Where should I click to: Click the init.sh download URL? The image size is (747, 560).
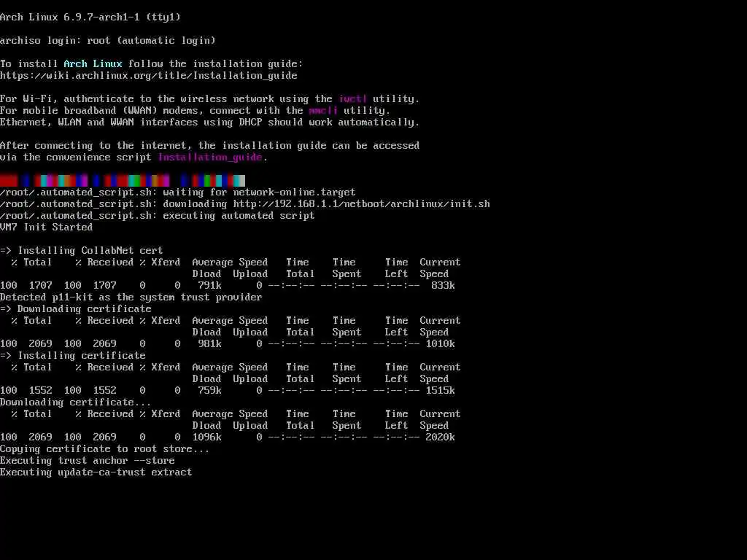(361, 204)
